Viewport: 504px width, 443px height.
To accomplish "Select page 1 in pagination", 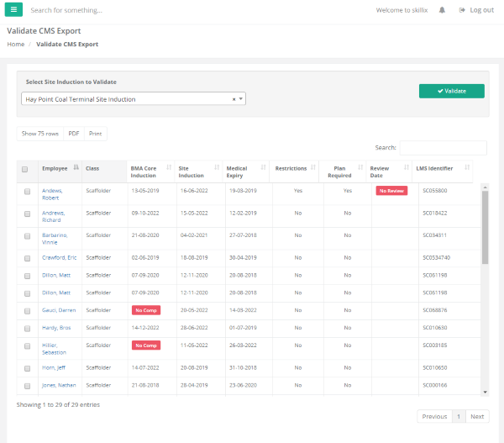I will pyautogui.click(x=459, y=416).
